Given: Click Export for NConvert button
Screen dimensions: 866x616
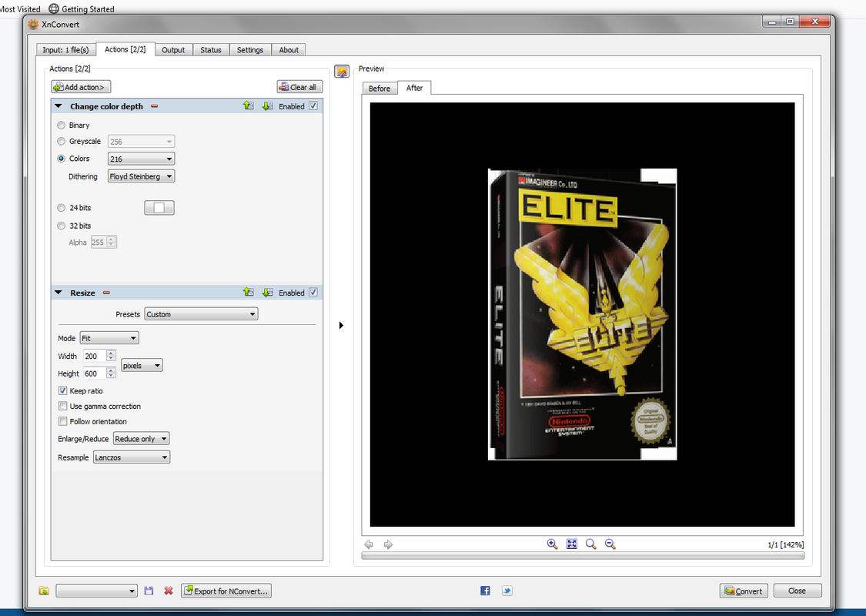Looking at the screenshot, I should pyautogui.click(x=226, y=591).
